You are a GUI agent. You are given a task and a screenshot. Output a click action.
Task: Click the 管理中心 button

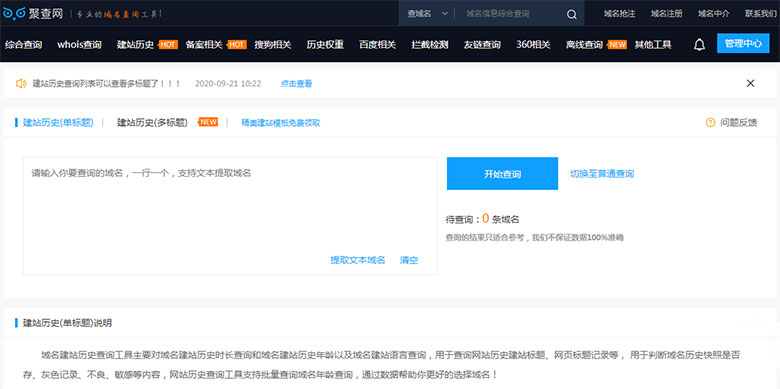point(743,43)
